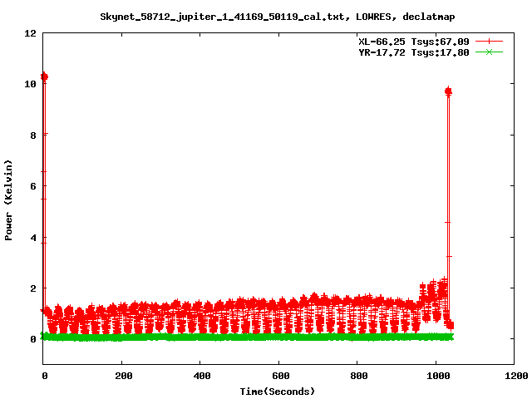The image size is (532, 399).
Task: Click the x-axis tick label 1200
Action: point(514,376)
